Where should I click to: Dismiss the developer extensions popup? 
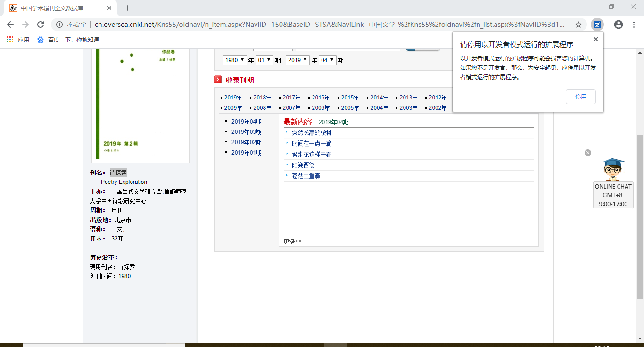click(596, 39)
